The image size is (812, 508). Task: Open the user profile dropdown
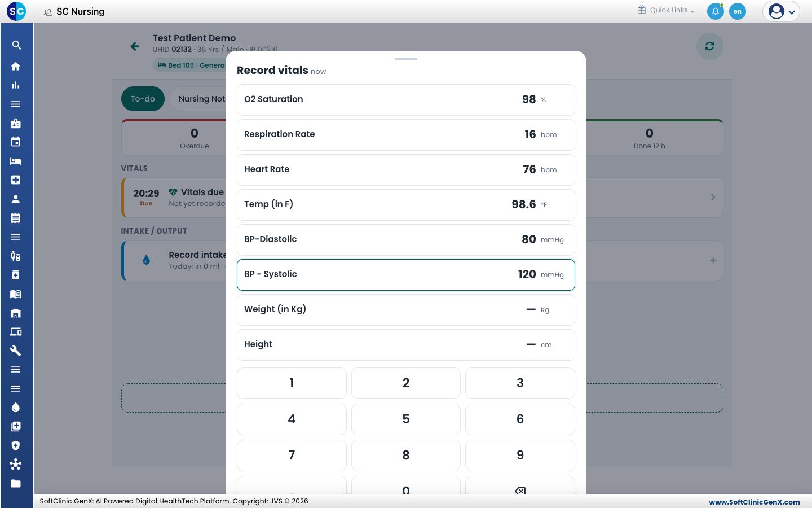pyautogui.click(x=781, y=11)
